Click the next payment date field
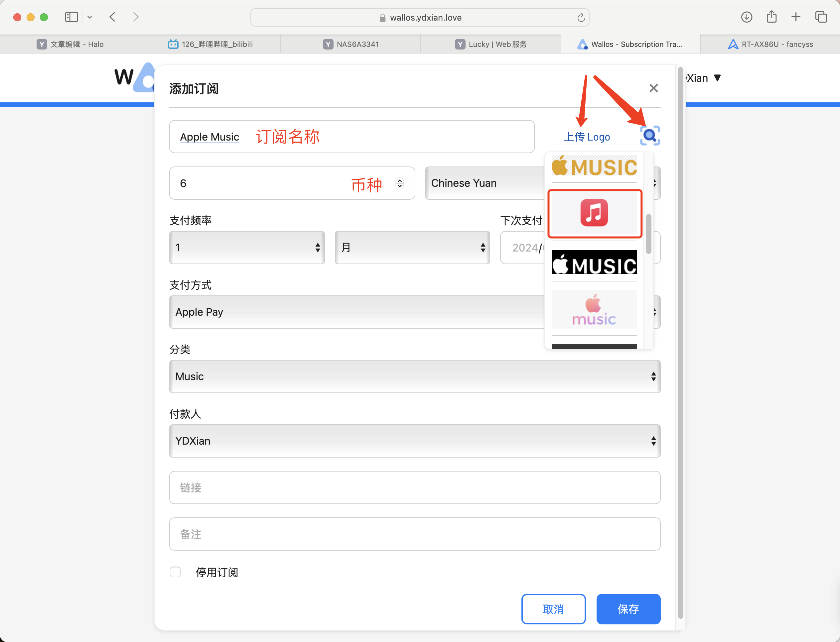This screenshot has width=840, height=642. pos(522,248)
